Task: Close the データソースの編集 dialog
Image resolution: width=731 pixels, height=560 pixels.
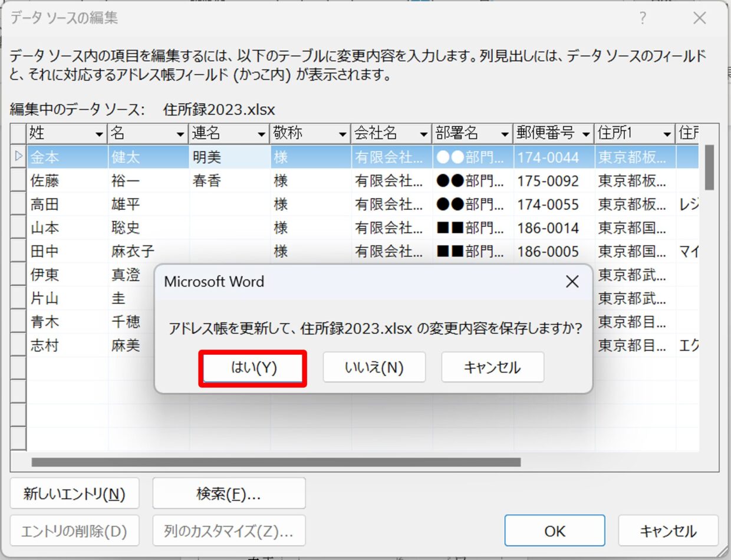Action: [x=700, y=18]
